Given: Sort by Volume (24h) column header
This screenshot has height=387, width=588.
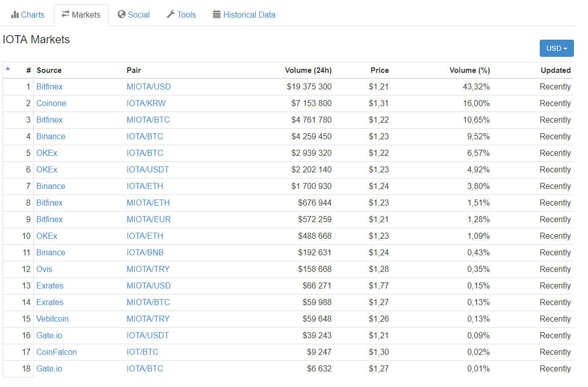Looking at the screenshot, I should [x=308, y=70].
